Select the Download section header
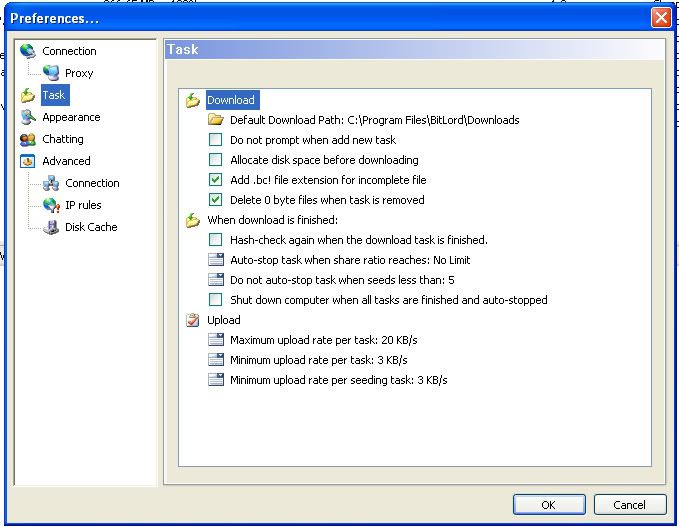Screen dimensions: 679x527 [x=230, y=100]
